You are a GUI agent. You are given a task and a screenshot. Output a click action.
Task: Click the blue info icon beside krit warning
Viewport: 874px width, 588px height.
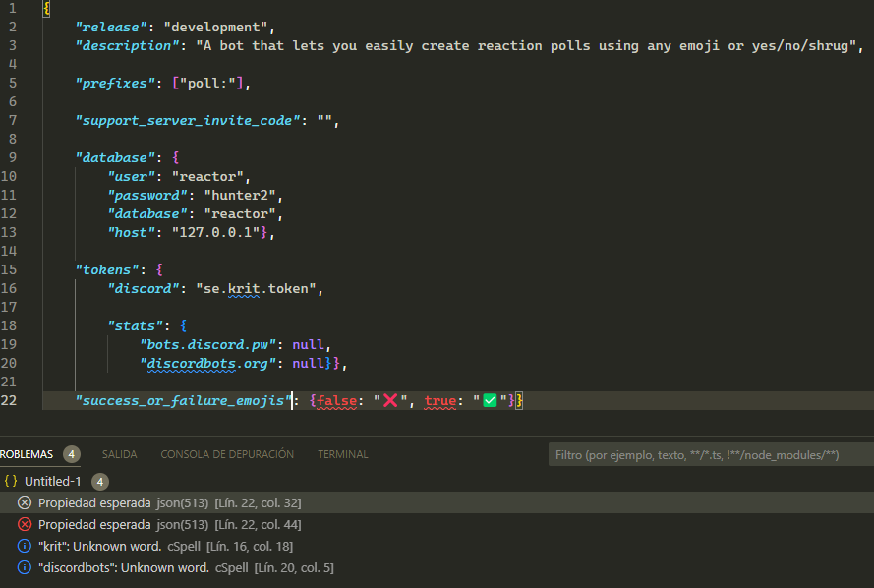click(24, 546)
